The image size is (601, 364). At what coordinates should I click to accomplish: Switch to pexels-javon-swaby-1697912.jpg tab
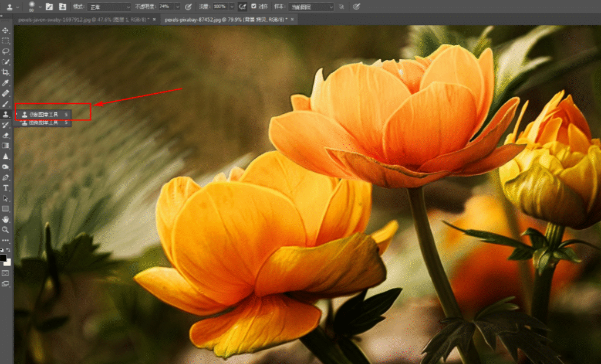(83, 19)
